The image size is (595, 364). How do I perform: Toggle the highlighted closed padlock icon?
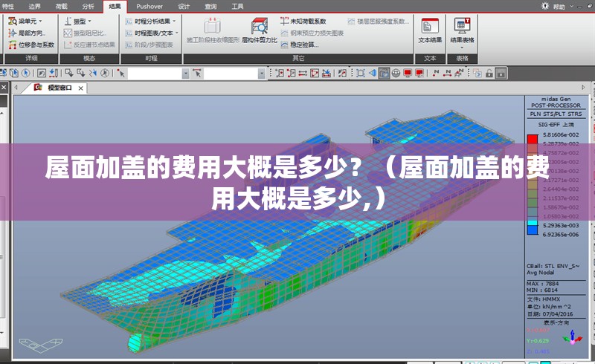(x=501, y=73)
